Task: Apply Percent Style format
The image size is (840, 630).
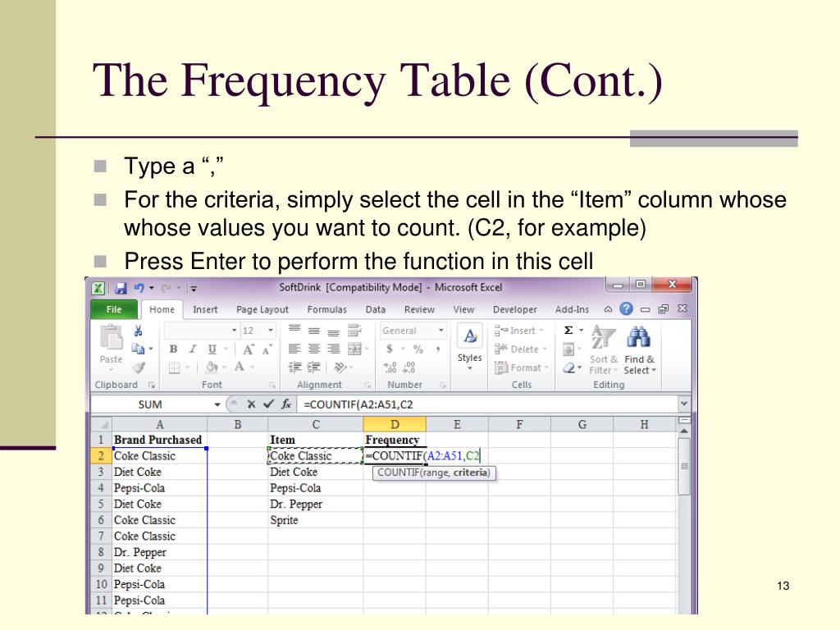Action: pos(418,349)
